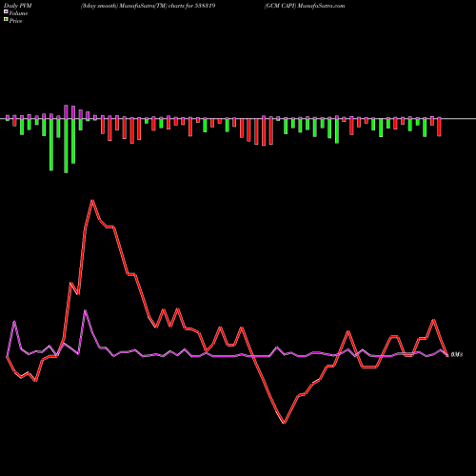Viewport: 476px width, 476px height.
Task: Click the 3day smooth MunafaSutra charts title
Action: click(x=149, y=6)
